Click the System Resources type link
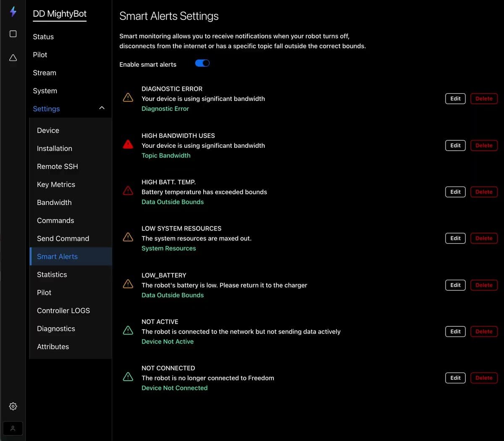Viewport: 504px width, 441px height. [168, 248]
